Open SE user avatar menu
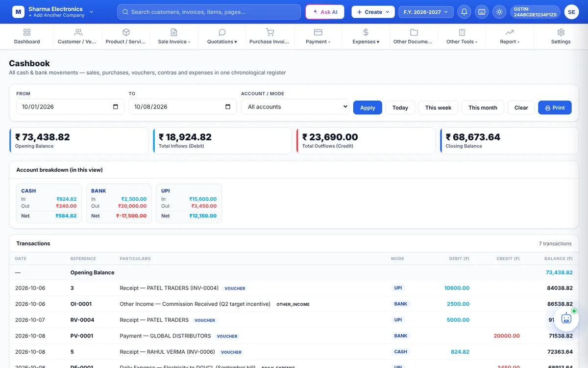 tap(571, 12)
